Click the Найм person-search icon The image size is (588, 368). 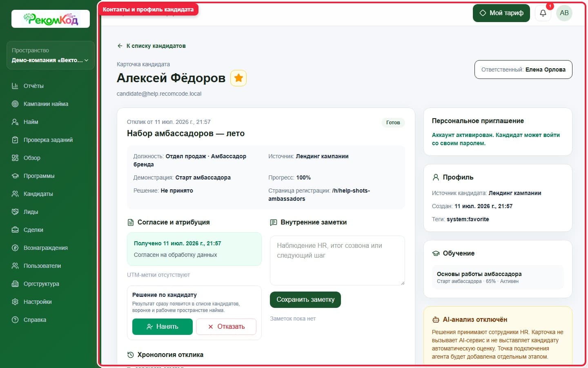(x=15, y=122)
